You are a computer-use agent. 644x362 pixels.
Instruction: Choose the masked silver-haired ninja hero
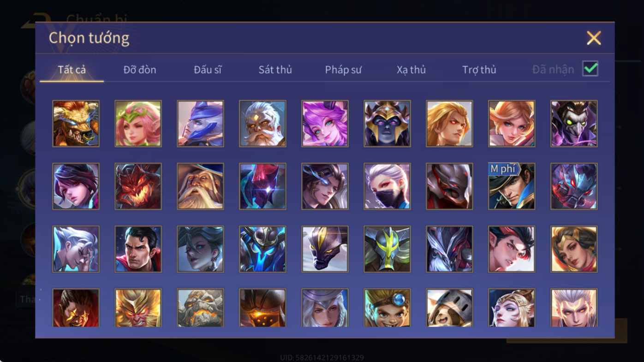(x=387, y=186)
